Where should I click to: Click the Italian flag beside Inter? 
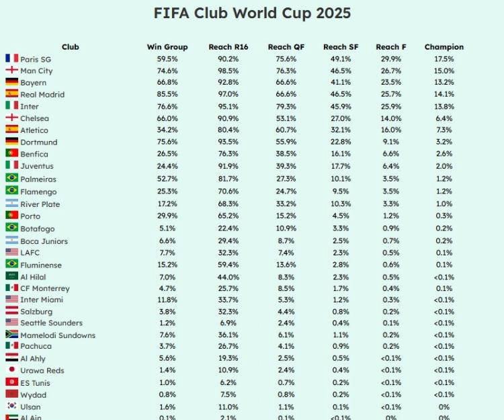11,106
